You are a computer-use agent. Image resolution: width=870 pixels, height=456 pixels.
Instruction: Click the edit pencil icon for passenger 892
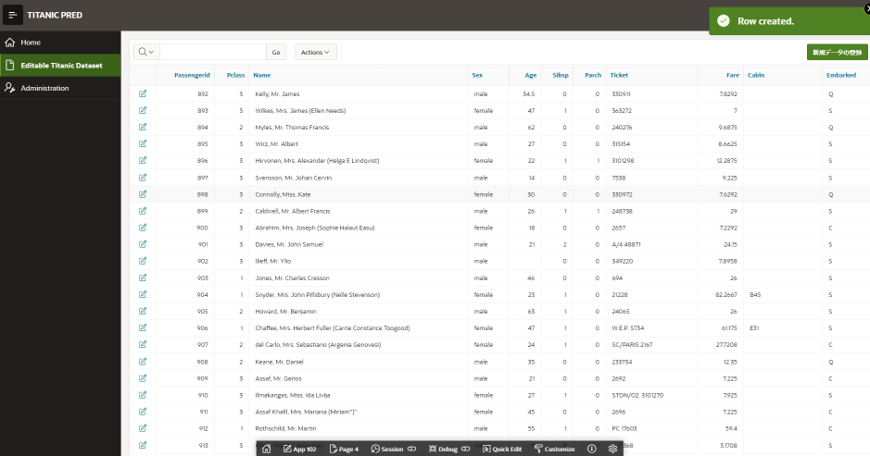tap(143, 94)
